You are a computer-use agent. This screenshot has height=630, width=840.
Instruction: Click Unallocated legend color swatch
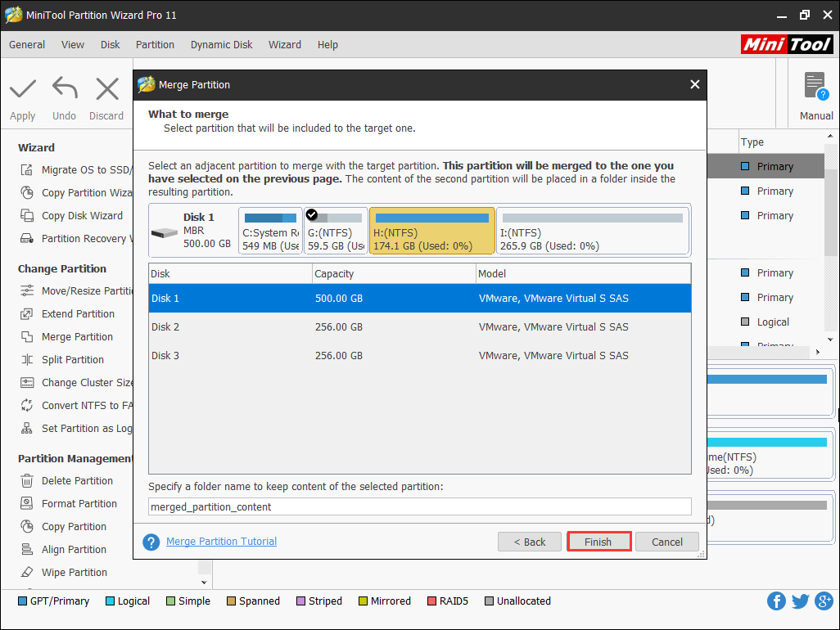[x=489, y=601]
